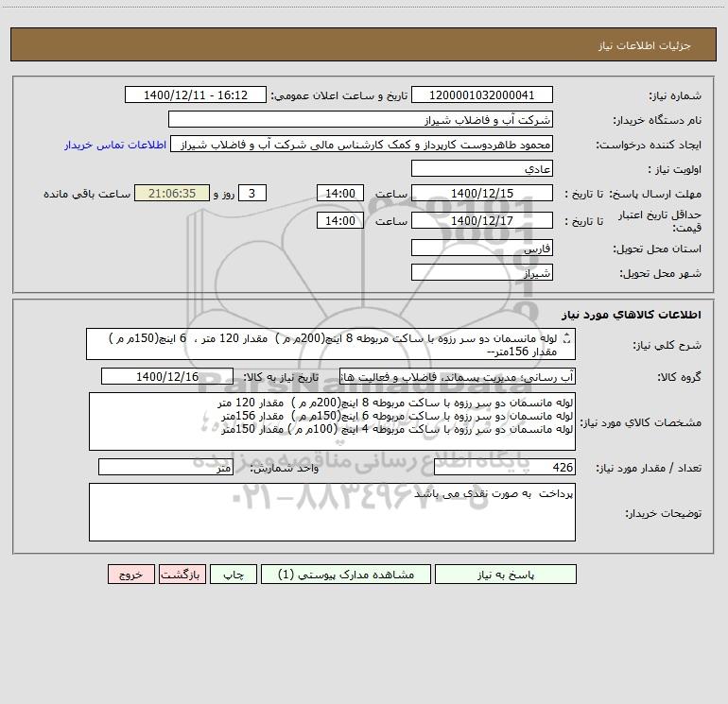Click the price validity date 1400/12/17

(x=482, y=220)
